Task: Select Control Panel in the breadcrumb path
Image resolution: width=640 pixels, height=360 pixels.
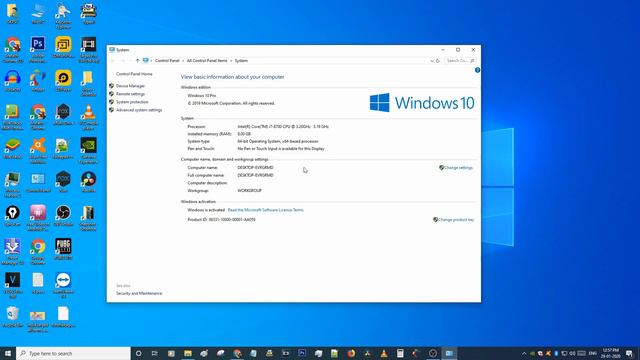Action: 167,61
